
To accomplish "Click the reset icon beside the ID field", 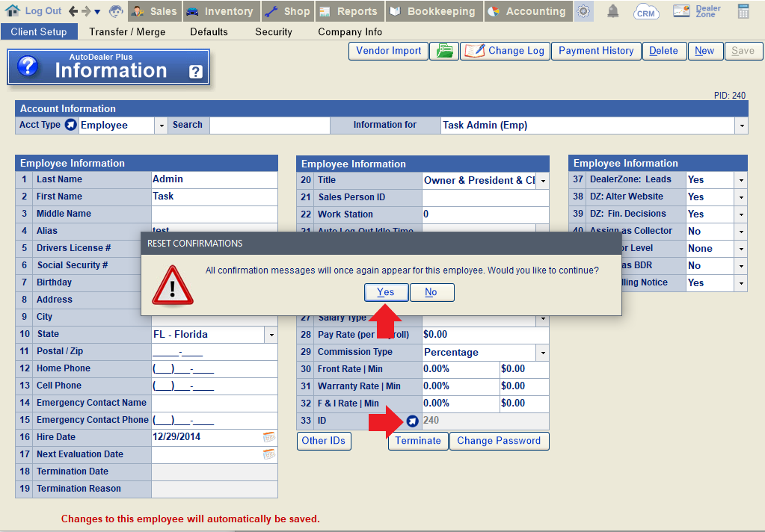I will pos(412,421).
